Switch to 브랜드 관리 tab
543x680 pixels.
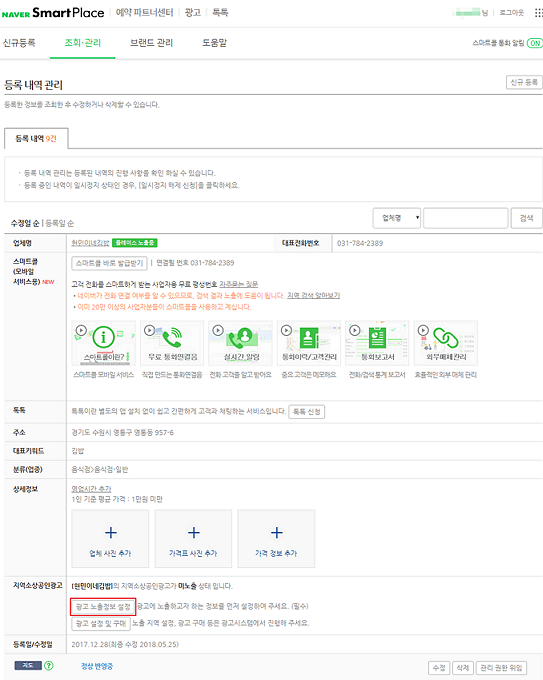151,42
